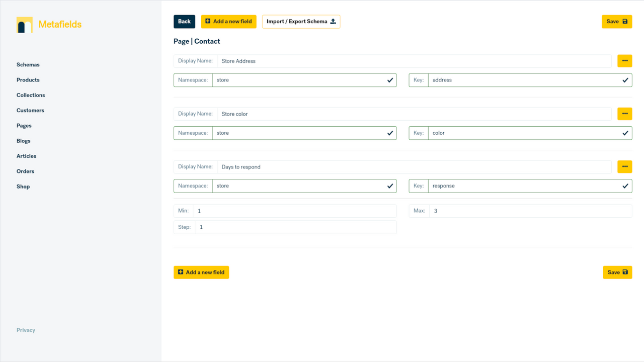Navigate to Customers
This screenshot has height=362, width=644.
click(30, 110)
